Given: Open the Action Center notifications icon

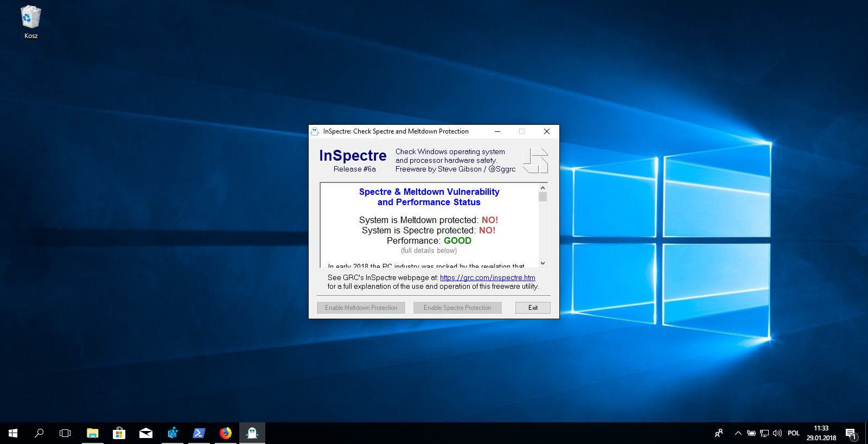Looking at the screenshot, I should (x=851, y=433).
